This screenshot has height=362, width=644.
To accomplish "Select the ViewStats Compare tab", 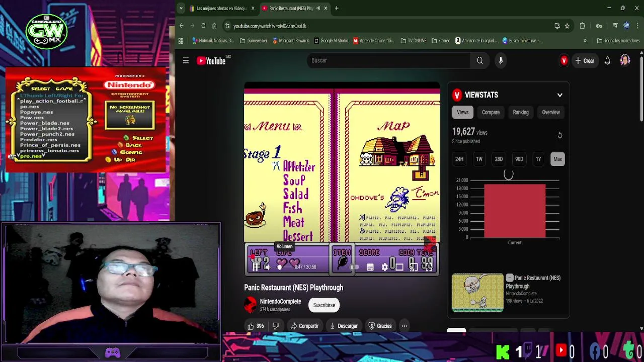I will 491,113.
